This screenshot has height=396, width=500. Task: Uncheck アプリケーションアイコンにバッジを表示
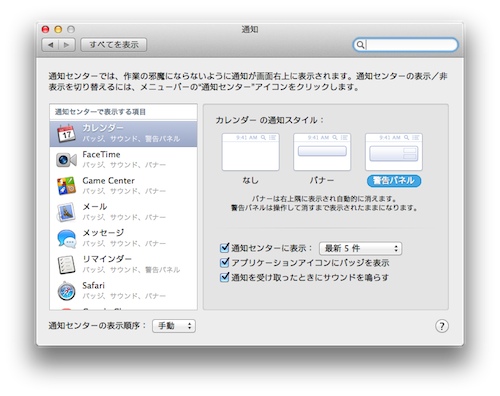225,262
